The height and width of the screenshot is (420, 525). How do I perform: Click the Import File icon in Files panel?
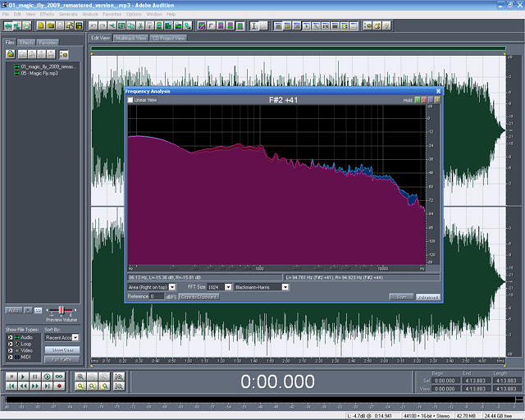[x=11, y=54]
